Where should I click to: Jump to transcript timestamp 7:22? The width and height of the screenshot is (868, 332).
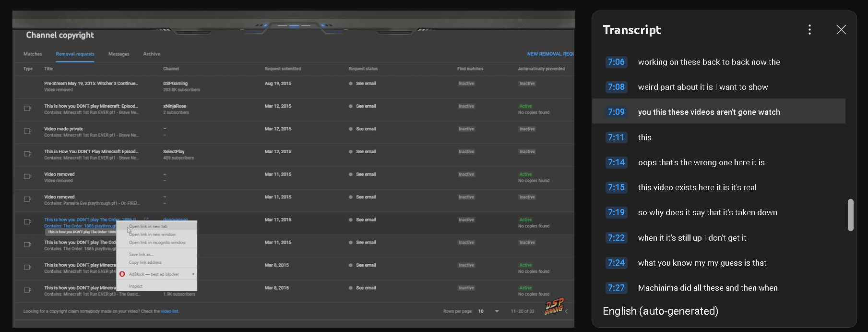click(616, 238)
